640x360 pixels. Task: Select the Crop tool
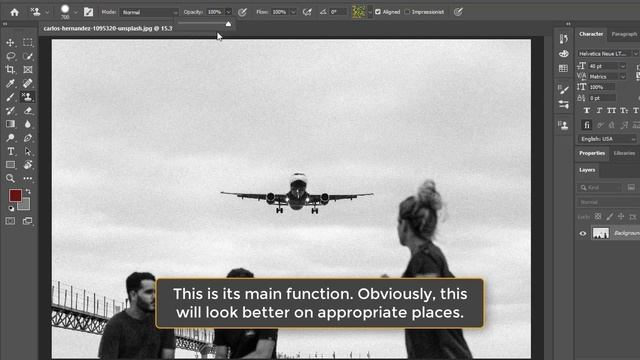(10, 70)
